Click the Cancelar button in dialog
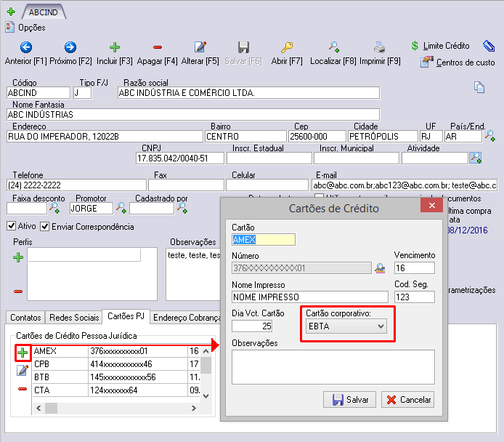Image resolution: width=504 pixels, height=442 pixels. (x=407, y=400)
